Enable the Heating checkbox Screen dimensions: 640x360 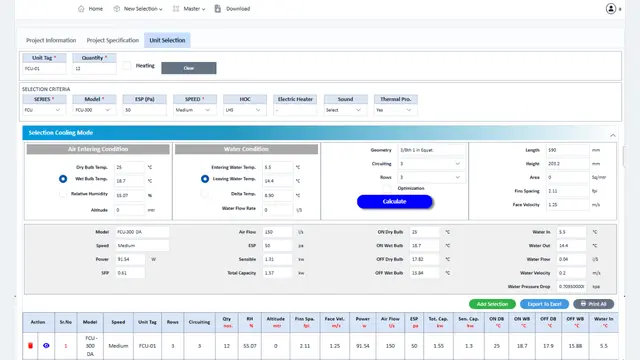coord(127,65)
